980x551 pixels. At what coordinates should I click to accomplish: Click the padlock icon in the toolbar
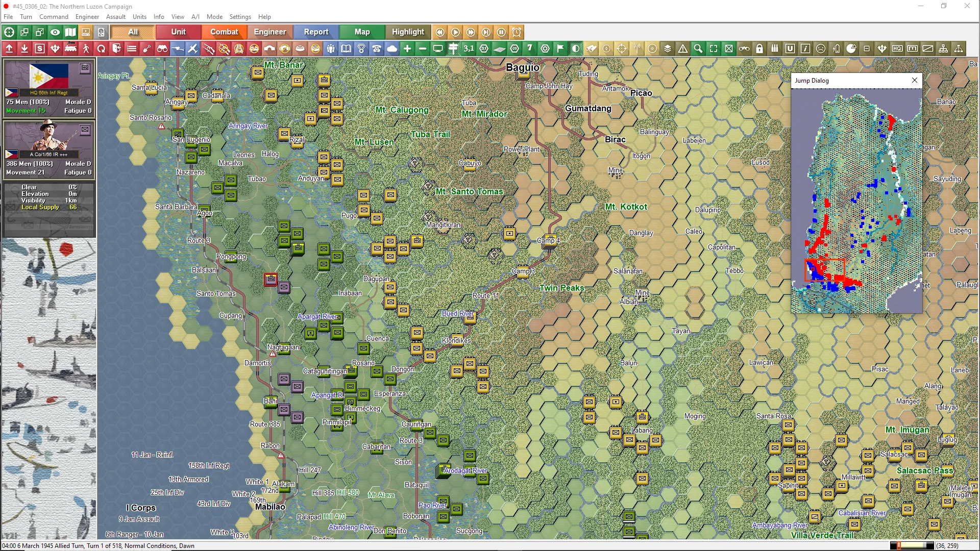759,49
